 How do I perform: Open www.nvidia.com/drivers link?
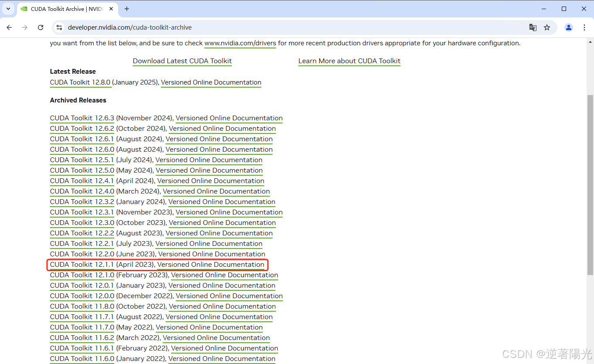pos(240,43)
